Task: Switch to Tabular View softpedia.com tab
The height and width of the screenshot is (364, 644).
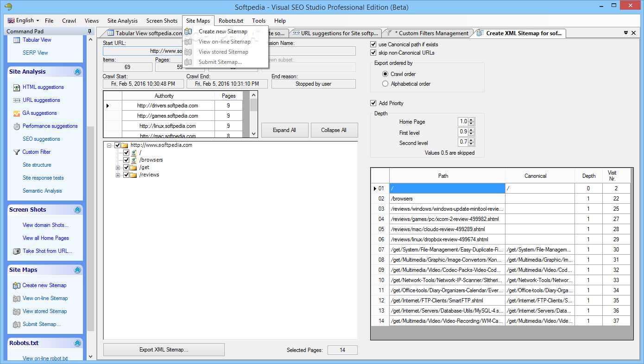Action: [145, 33]
